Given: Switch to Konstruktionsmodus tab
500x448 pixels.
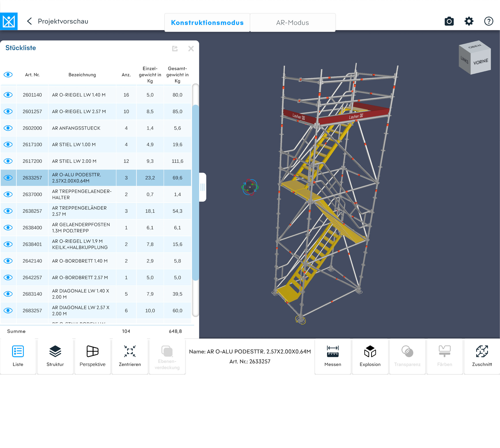Looking at the screenshot, I should pos(207,22).
